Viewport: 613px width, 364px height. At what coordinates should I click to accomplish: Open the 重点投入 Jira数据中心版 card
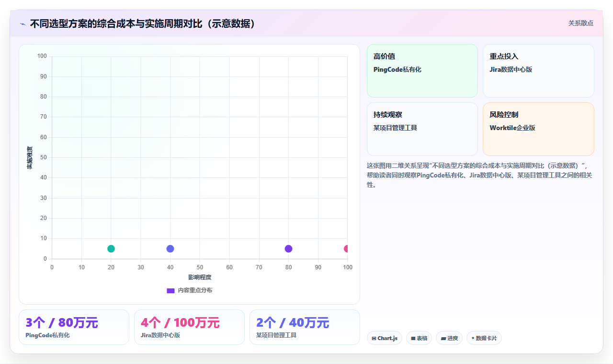[x=538, y=71]
